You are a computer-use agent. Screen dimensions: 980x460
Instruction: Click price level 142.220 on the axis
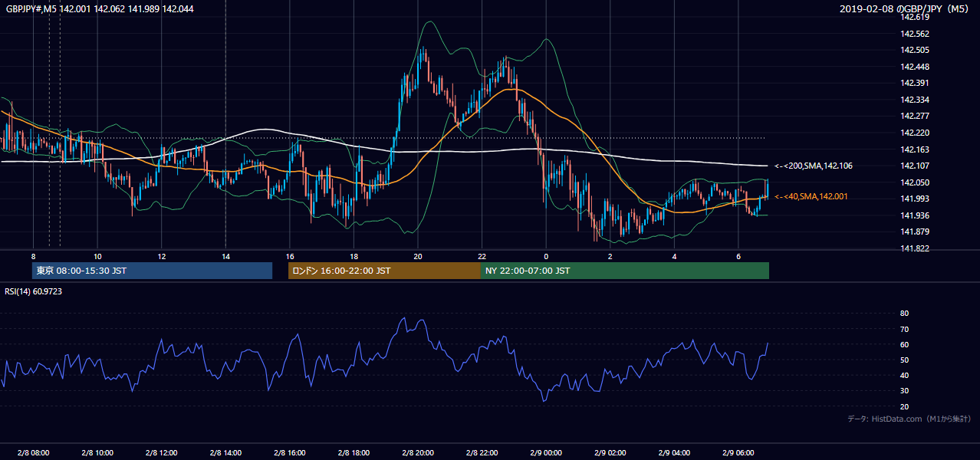[915, 133]
